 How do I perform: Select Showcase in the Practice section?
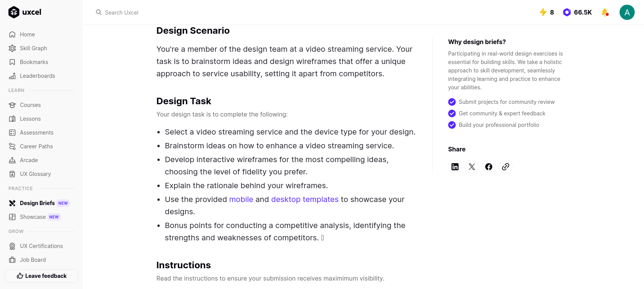click(33, 217)
